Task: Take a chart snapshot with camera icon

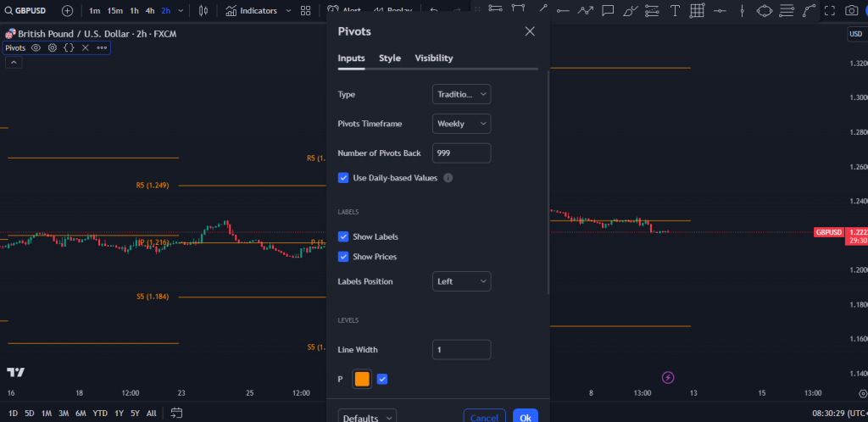Action: 851,11
